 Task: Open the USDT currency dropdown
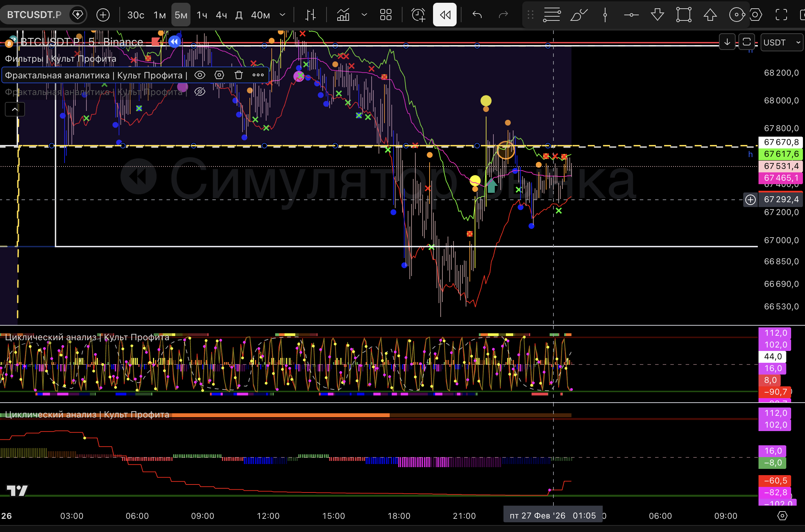[781, 42]
